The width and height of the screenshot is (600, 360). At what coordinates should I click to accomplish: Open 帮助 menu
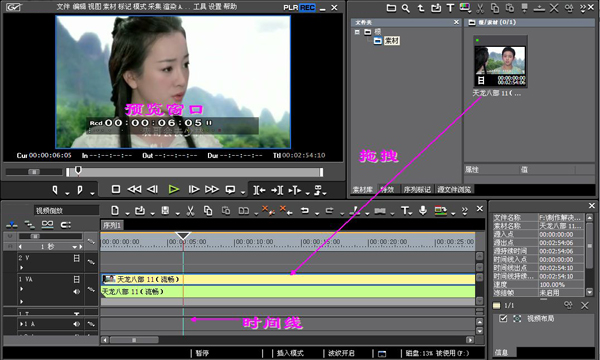pyautogui.click(x=230, y=7)
